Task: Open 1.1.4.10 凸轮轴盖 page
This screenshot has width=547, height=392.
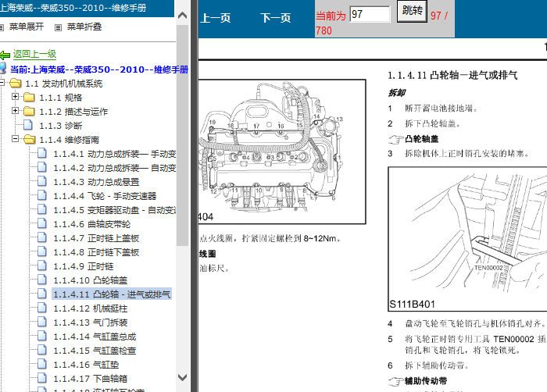Action: click(91, 280)
